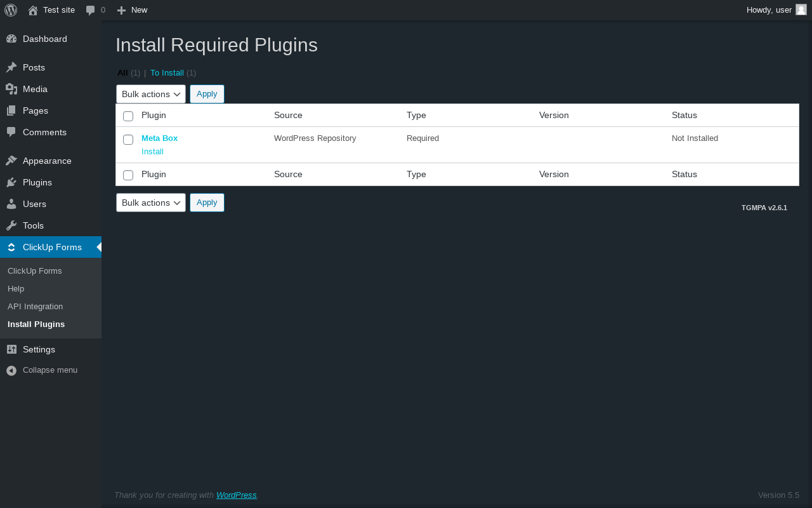Screen dimensions: 812x508
Task: Click the Version column header at top
Action: point(554,116)
